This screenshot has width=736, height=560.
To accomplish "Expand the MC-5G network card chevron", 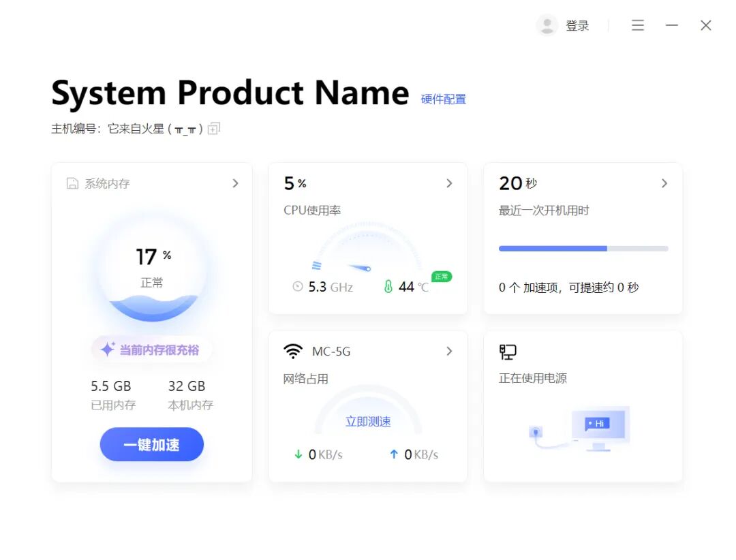I will [449, 351].
